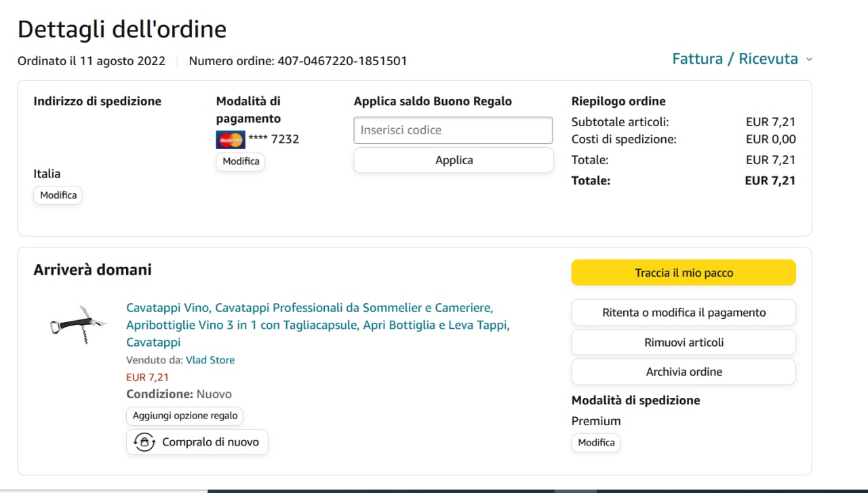Click the card number ending in 7232

pos(274,139)
